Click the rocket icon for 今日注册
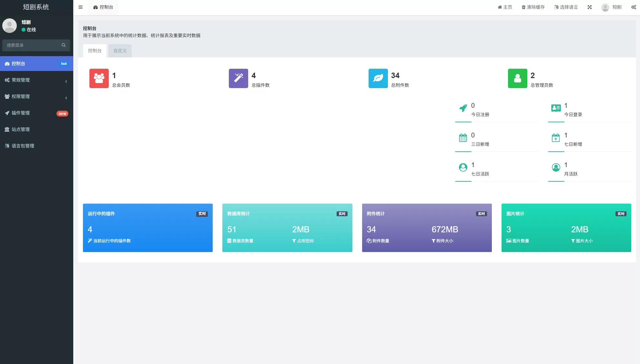Image resolution: width=640 pixels, height=364 pixels. tap(463, 108)
